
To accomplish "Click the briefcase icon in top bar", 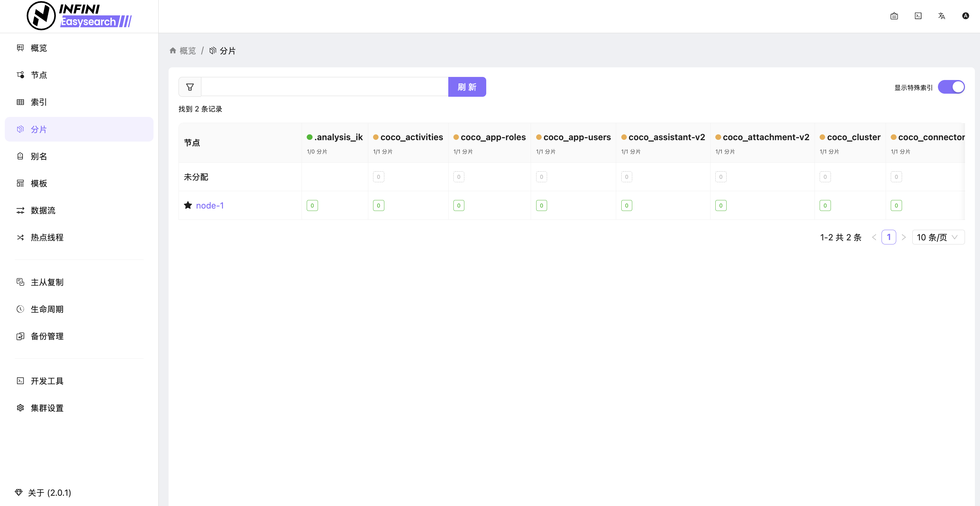I will [894, 16].
